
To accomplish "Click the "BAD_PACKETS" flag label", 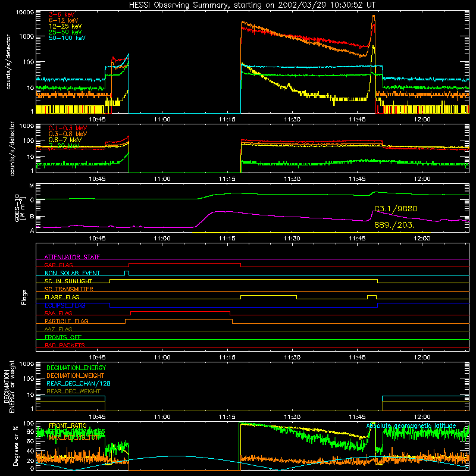I will [65, 345].
